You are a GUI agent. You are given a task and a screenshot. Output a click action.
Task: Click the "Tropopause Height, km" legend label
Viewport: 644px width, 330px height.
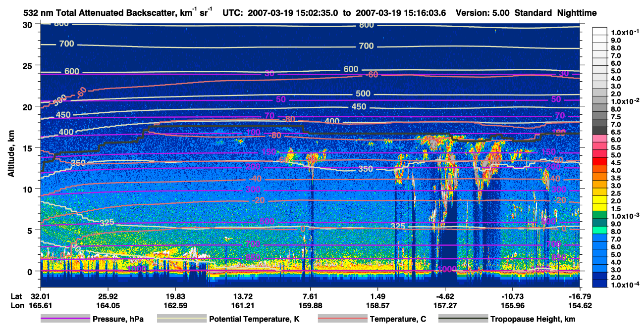(x=533, y=319)
